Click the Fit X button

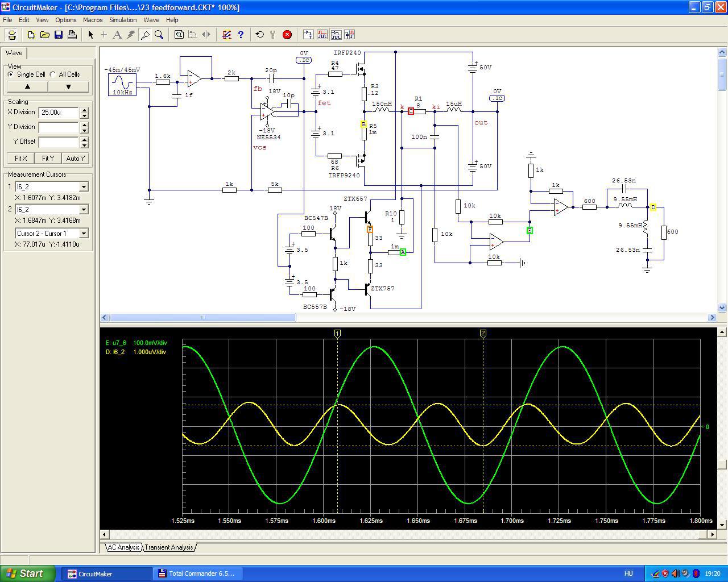21,159
